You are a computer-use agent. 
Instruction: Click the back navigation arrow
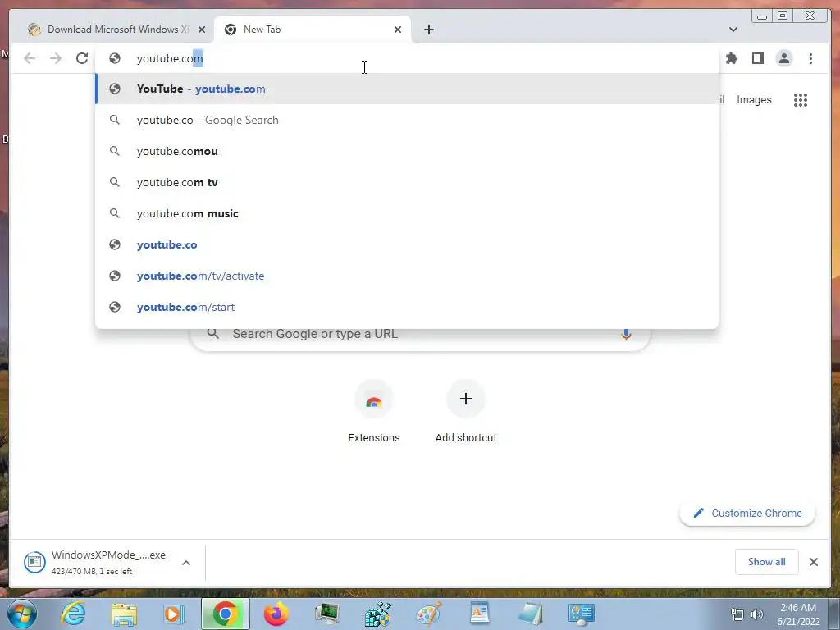(30, 58)
